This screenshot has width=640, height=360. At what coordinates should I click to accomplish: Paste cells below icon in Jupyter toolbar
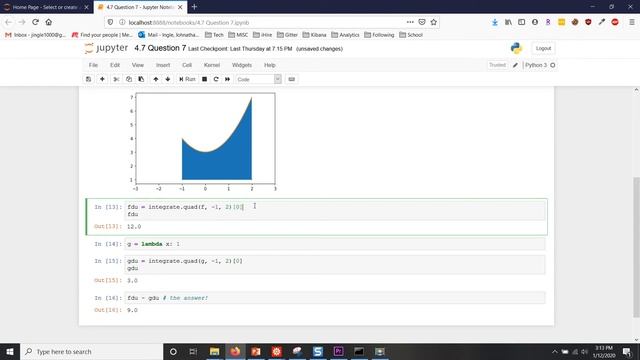[141, 79]
